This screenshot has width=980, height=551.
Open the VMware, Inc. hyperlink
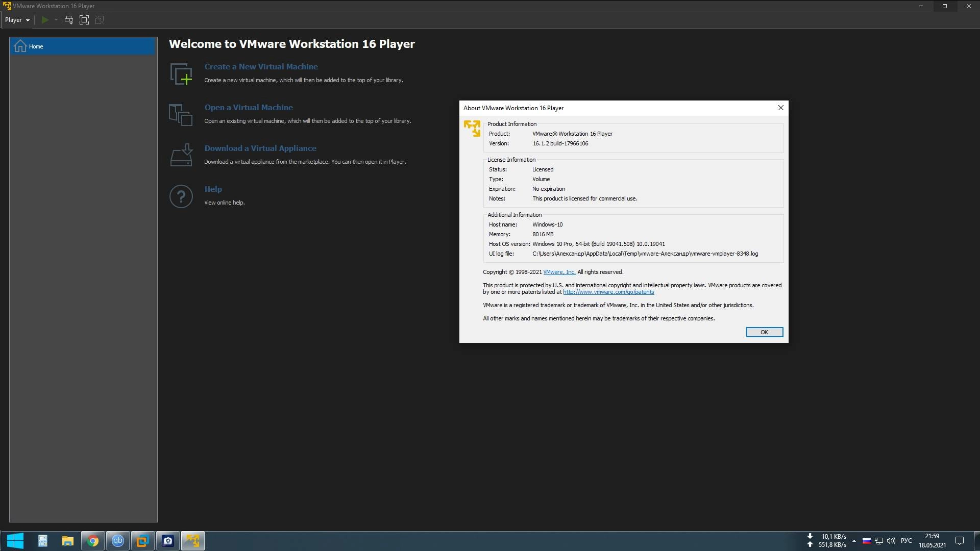coord(559,272)
